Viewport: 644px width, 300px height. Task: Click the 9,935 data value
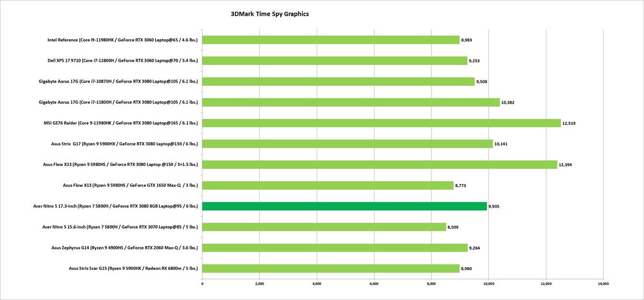coord(494,207)
